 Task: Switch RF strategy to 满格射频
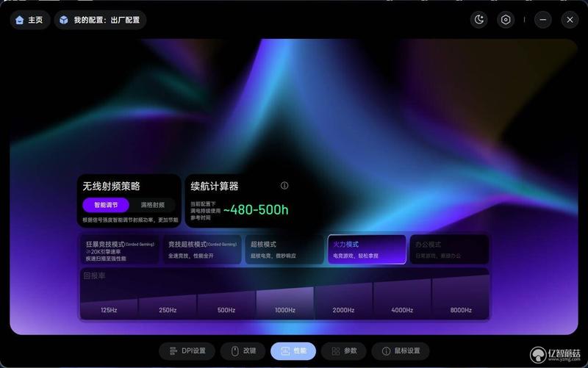[153, 205]
